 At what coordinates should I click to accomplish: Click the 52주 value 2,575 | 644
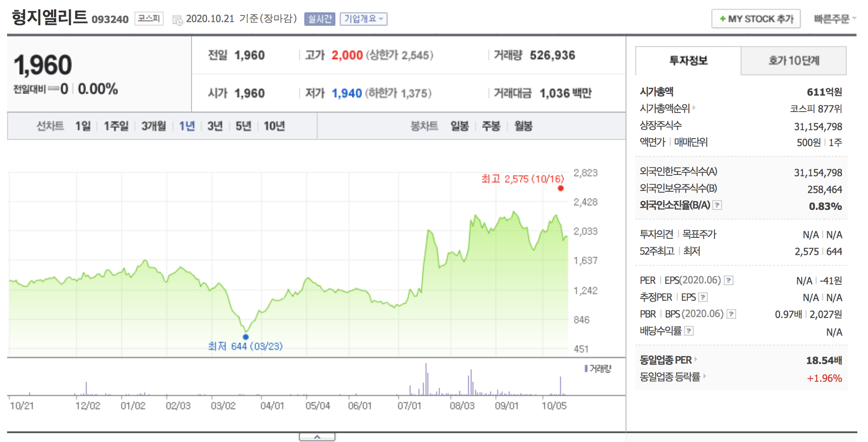click(818, 252)
